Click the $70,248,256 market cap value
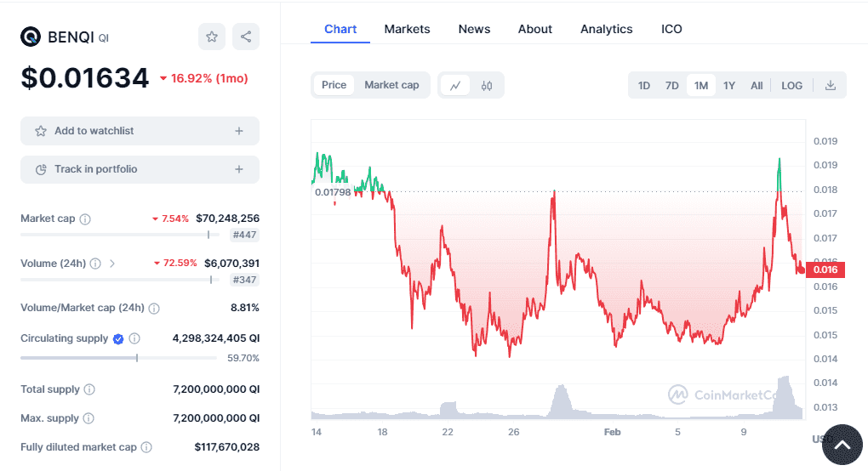868x471 pixels. coord(227,218)
